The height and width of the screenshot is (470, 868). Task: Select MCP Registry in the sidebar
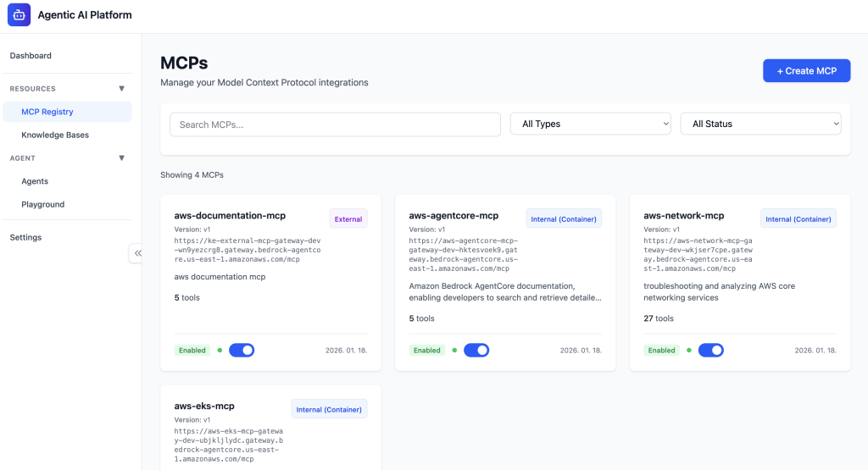pos(68,112)
